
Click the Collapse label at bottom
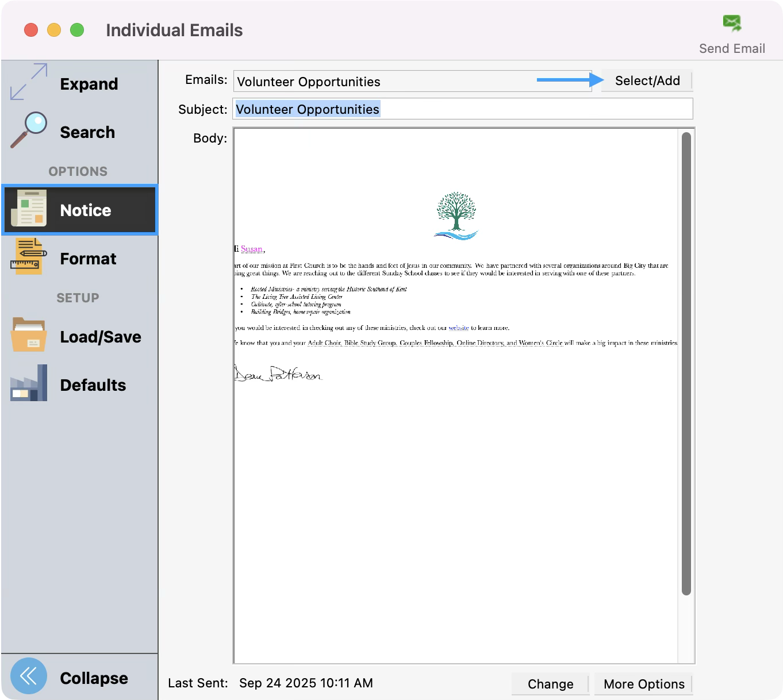(x=94, y=678)
